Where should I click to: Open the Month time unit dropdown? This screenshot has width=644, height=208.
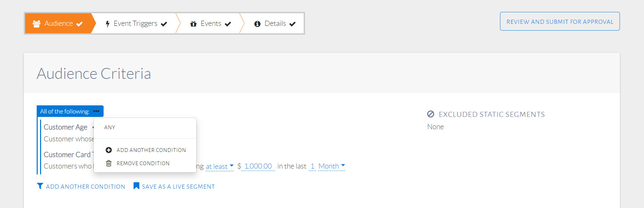332,166
